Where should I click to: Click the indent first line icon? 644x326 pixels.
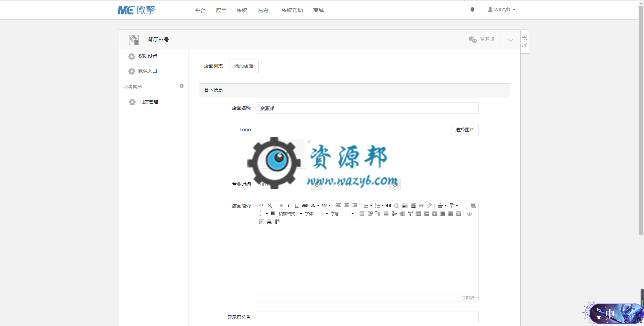(273, 214)
